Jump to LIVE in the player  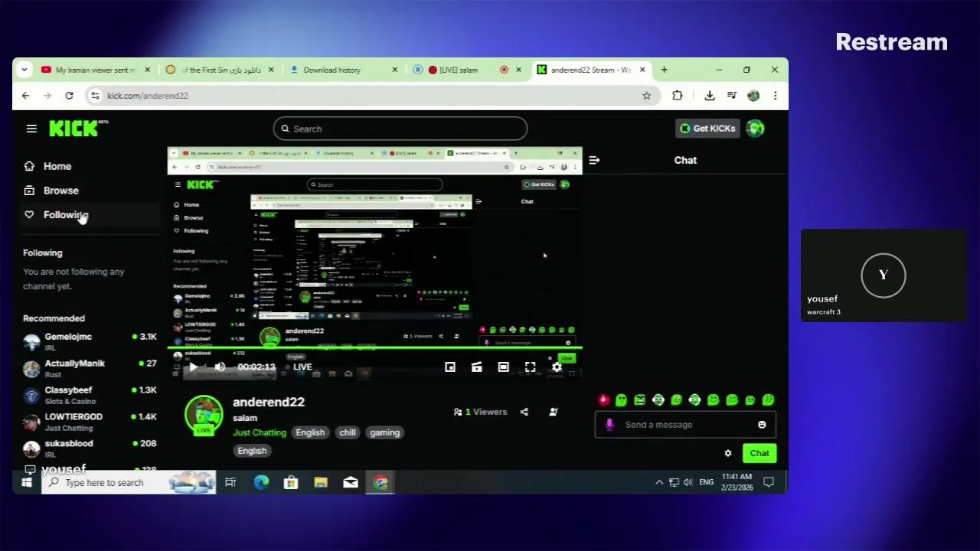302,367
